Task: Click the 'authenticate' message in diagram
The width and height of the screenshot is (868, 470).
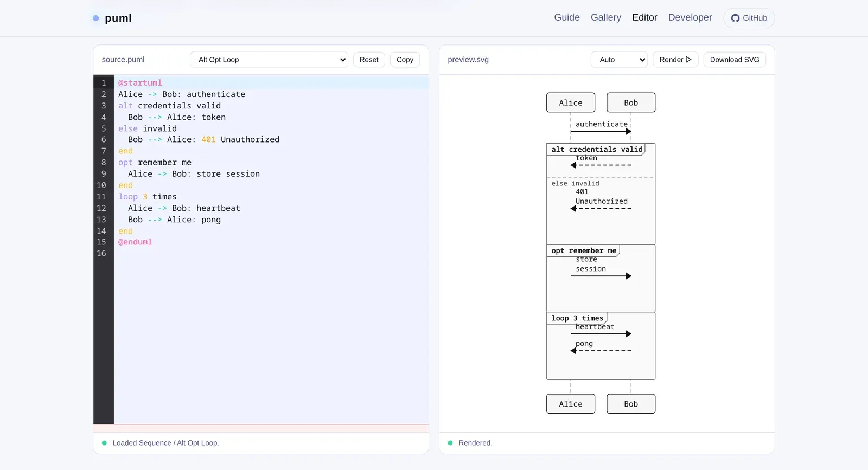Action: tap(602, 124)
